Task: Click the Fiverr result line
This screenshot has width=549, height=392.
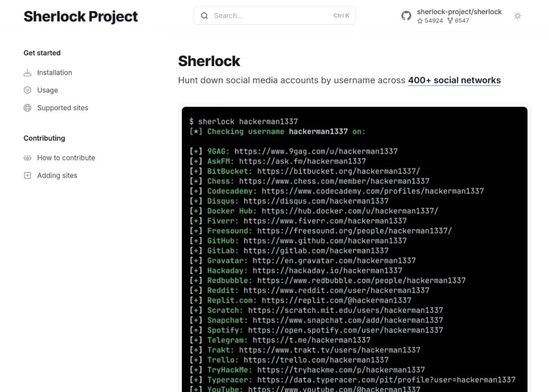Action: 298,221
